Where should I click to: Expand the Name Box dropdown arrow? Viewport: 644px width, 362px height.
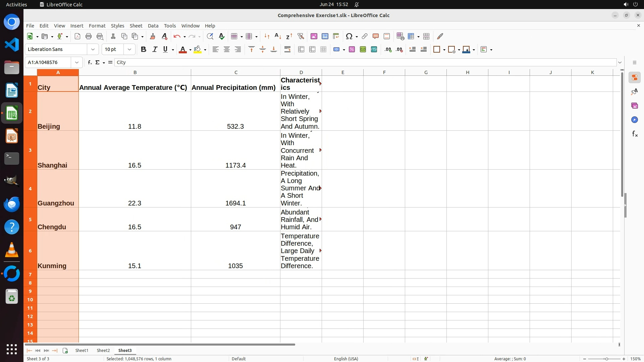(x=77, y=62)
